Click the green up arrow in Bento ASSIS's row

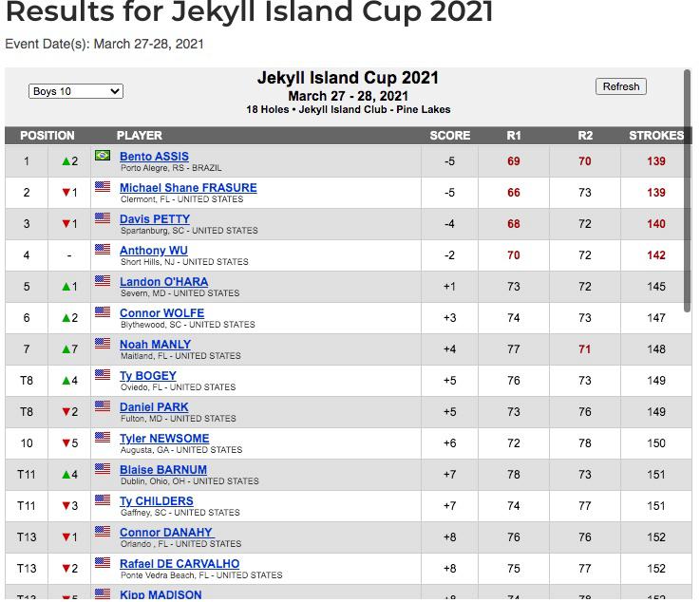[66, 161]
